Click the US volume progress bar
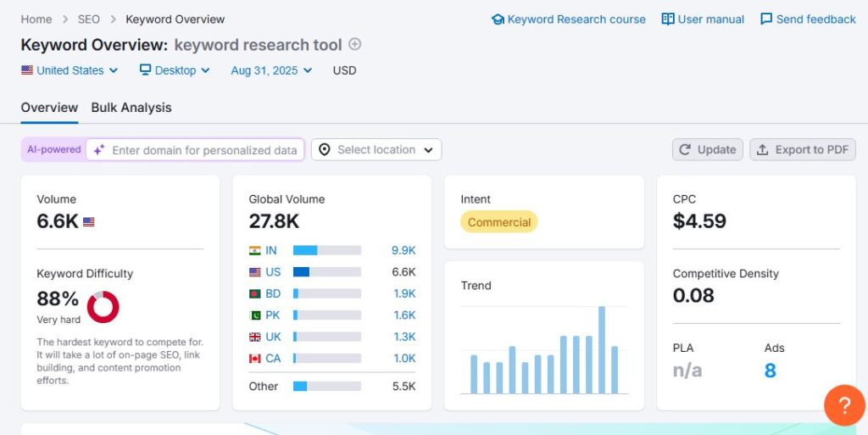 (x=327, y=272)
